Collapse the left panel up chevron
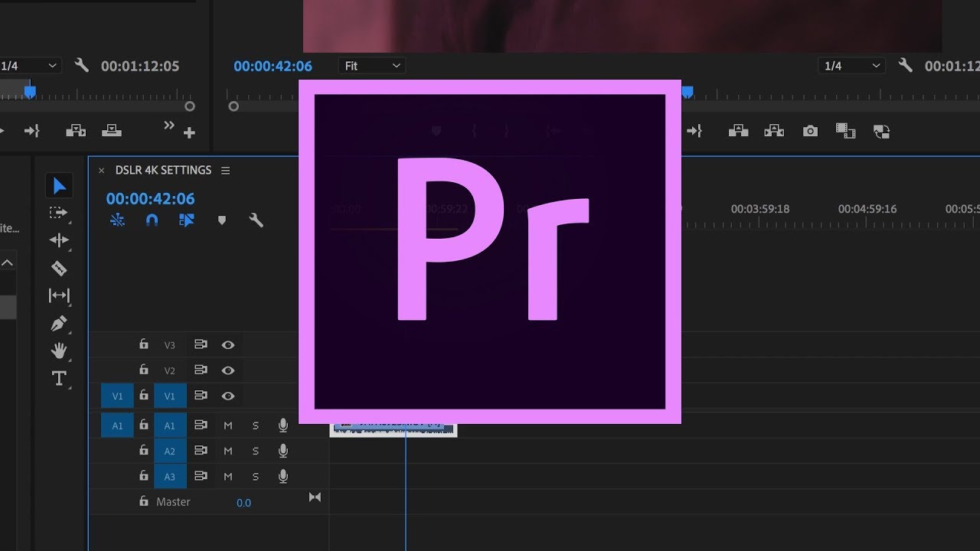 [7, 262]
